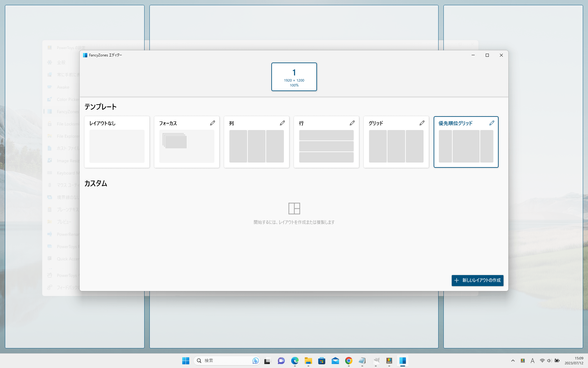Edit the フォーカス template with pencil icon
The image size is (588, 368).
tap(213, 123)
